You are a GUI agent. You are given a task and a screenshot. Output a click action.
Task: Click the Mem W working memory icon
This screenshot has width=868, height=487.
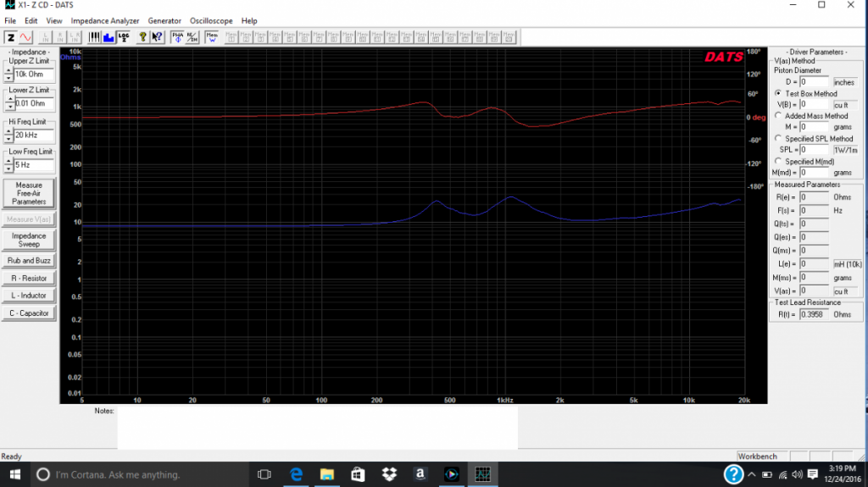tap(211, 37)
